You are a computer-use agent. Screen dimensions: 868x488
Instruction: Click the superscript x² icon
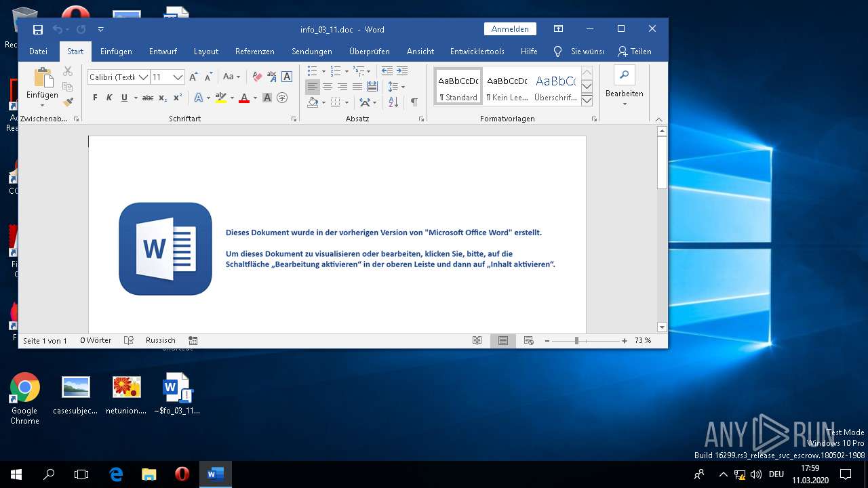(x=178, y=98)
